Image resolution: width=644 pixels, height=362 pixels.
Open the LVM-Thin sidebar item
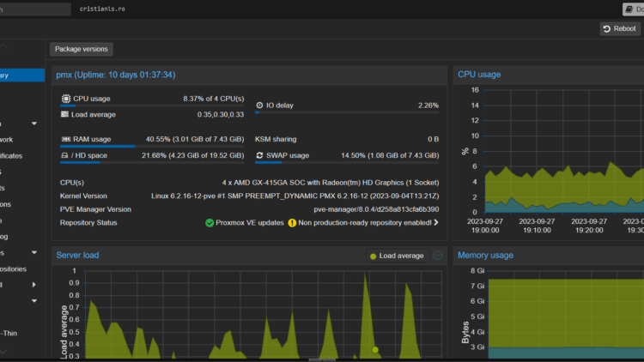pos(9,334)
